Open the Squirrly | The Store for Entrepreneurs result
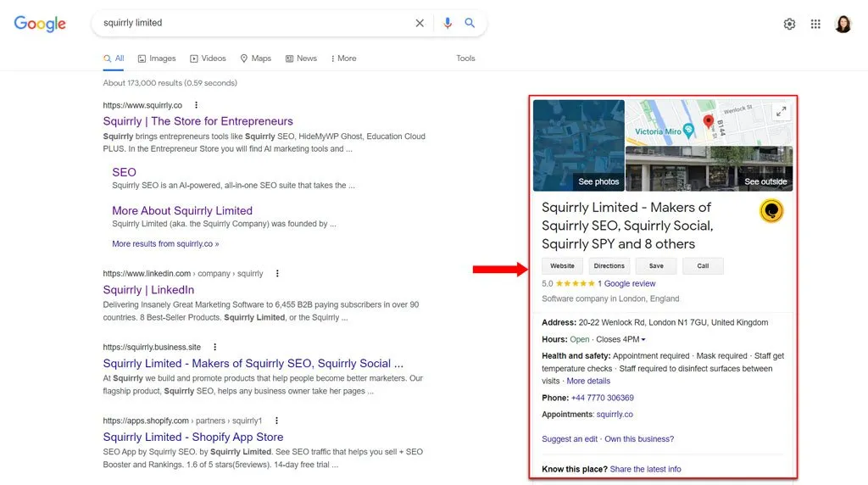Image resolution: width=868 pixels, height=485 pixels. [x=198, y=121]
